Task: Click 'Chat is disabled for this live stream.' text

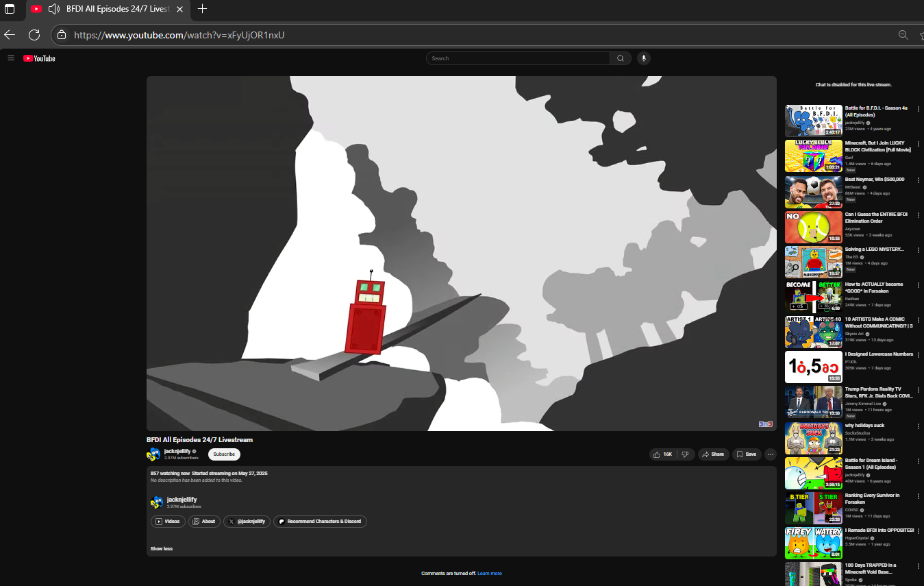Action: click(853, 85)
